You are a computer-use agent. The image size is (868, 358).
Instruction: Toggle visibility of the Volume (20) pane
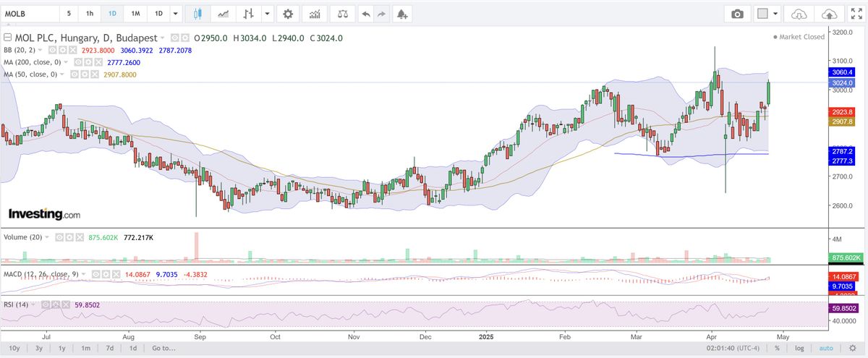59,237
